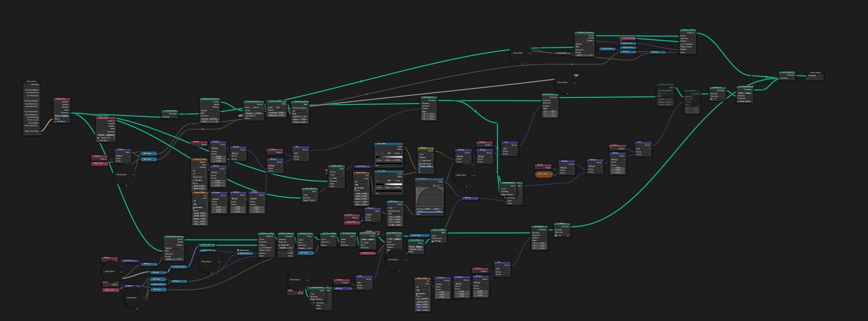The image size is (868, 321).
Task: Adjust the Factor slider on the Float Curve node
Action: tap(429, 212)
